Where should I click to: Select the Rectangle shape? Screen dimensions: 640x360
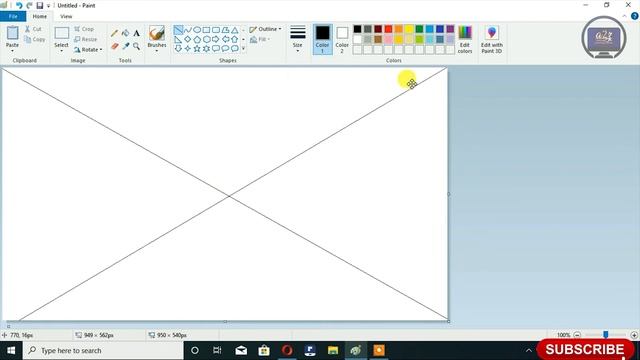[x=207, y=30]
